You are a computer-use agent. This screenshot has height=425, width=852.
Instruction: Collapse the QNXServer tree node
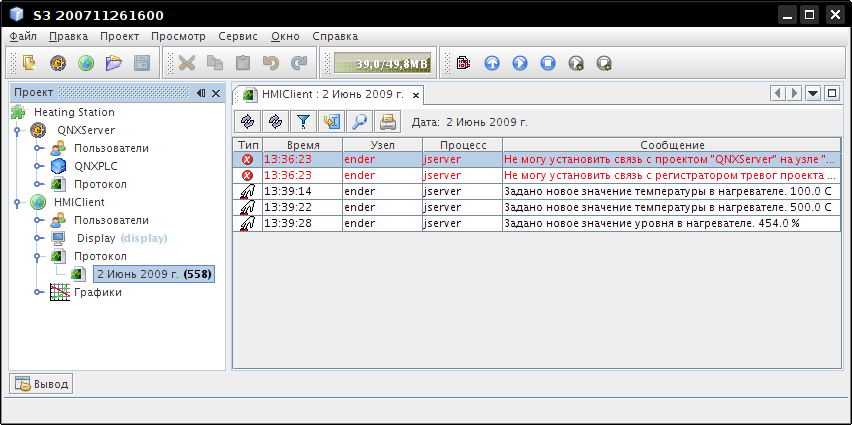17,130
